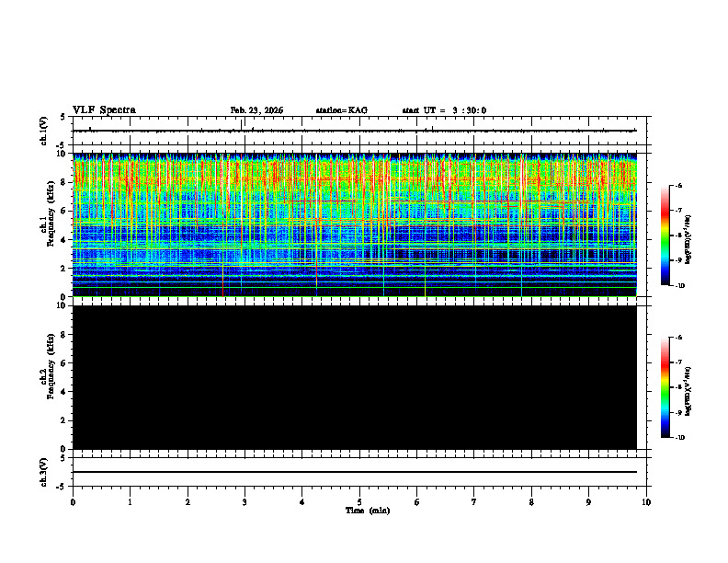Click the "-10" label on ch.2 colorbar
The image size is (728, 563).
(679, 438)
